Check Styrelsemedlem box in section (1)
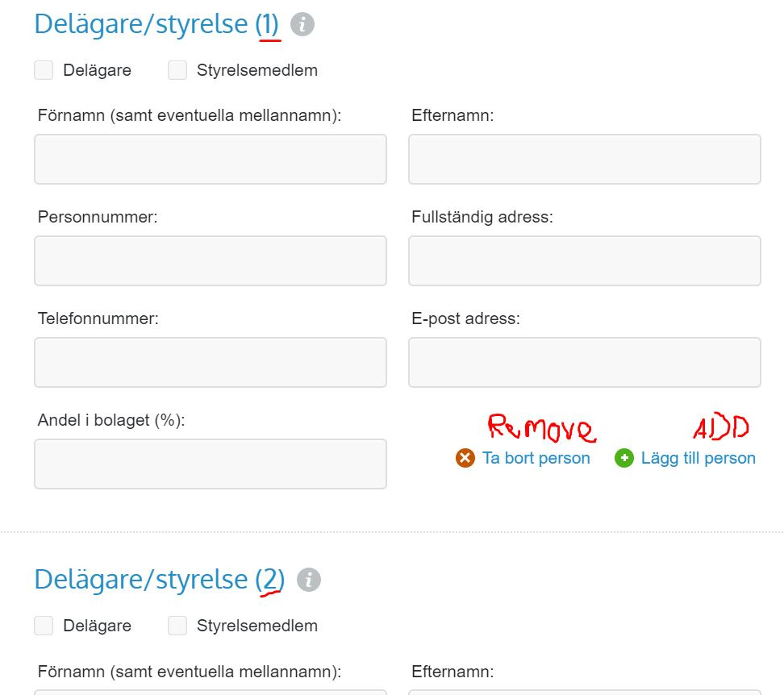Screen dimensions: 784x695 (177, 70)
